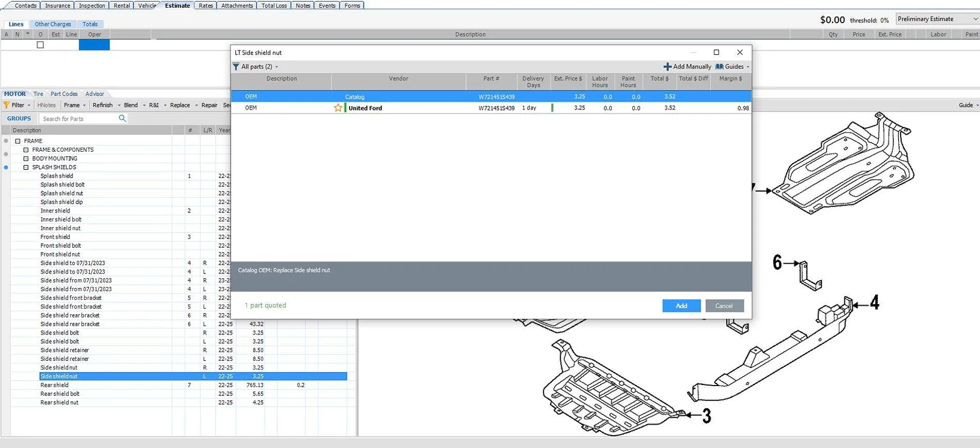Click the Filter funnel icon in MOTOR toolbar
The height and width of the screenshot is (448, 980).
click(7, 105)
